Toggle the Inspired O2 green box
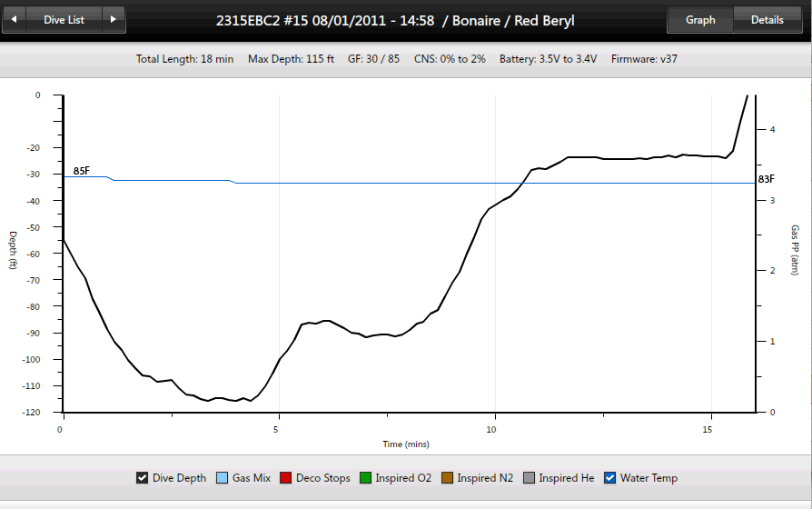The width and height of the screenshot is (812, 509). coord(366,478)
